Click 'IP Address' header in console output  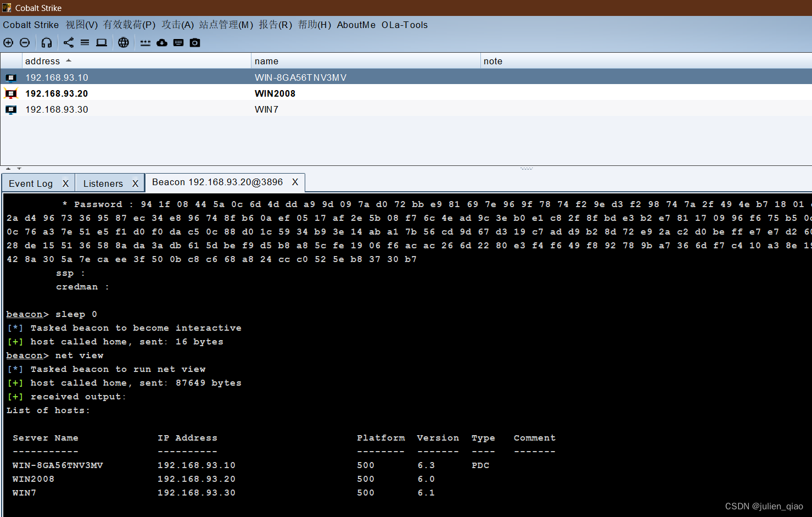click(187, 438)
